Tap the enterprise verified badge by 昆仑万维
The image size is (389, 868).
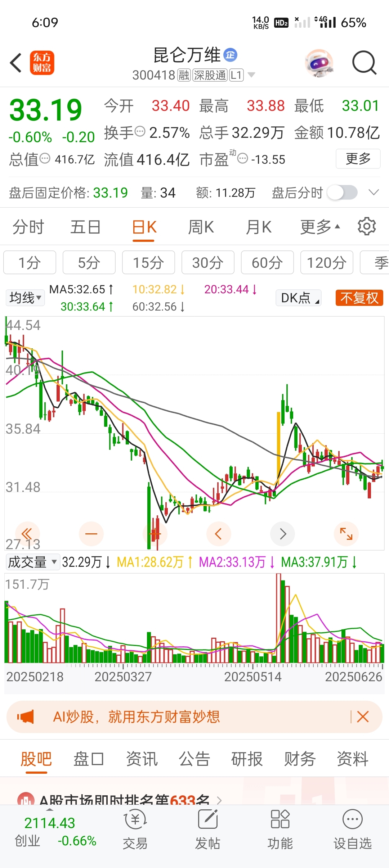[231, 55]
